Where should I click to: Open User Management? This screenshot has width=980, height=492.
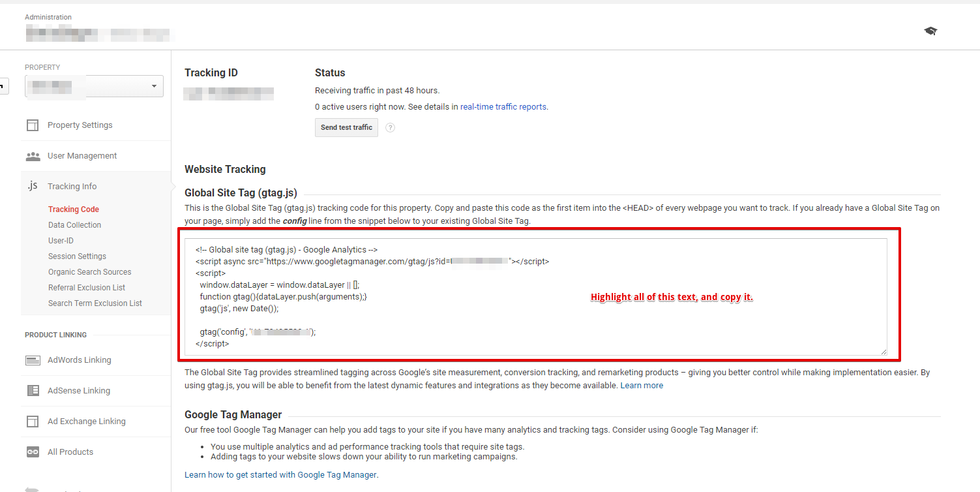[x=82, y=156]
